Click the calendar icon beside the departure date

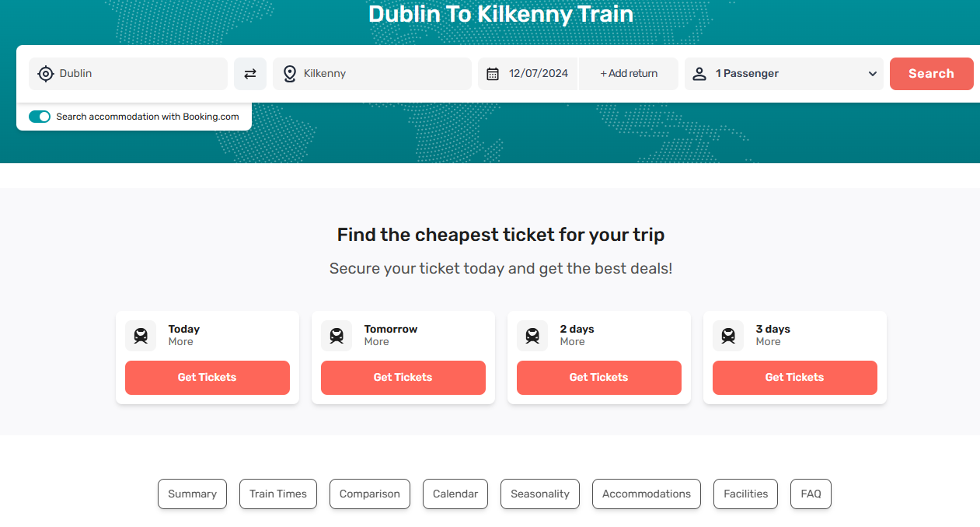[x=493, y=74]
